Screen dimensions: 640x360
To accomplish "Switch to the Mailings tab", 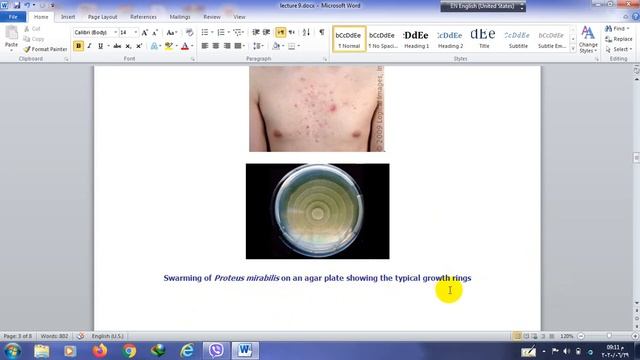I will [x=180, y=17].
